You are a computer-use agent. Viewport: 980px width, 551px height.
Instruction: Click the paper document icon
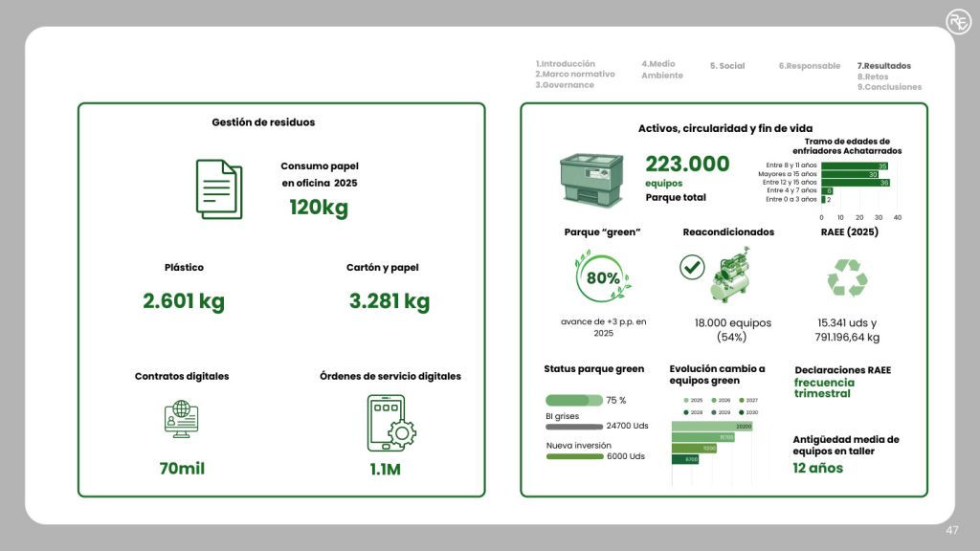219,189
